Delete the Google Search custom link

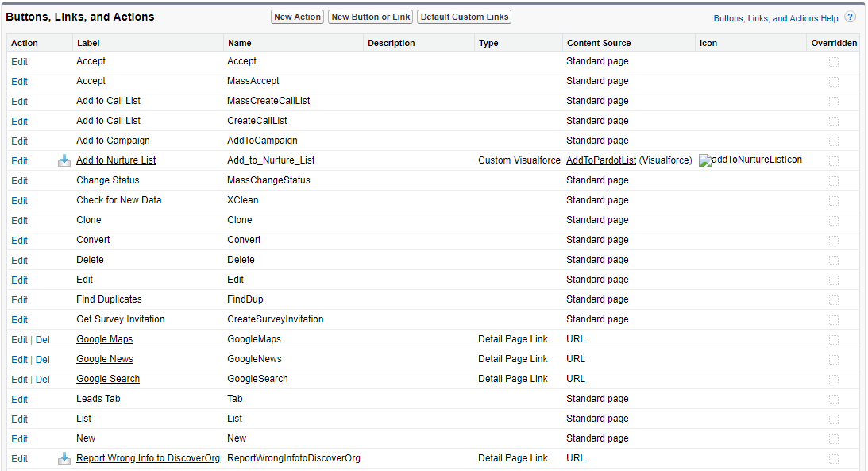tap(43, 379)
